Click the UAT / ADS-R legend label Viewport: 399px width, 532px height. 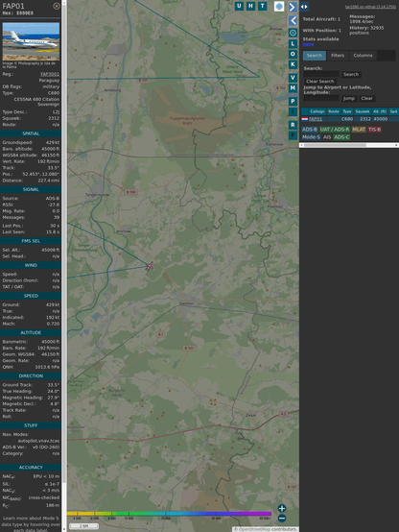tap(335, 130)
